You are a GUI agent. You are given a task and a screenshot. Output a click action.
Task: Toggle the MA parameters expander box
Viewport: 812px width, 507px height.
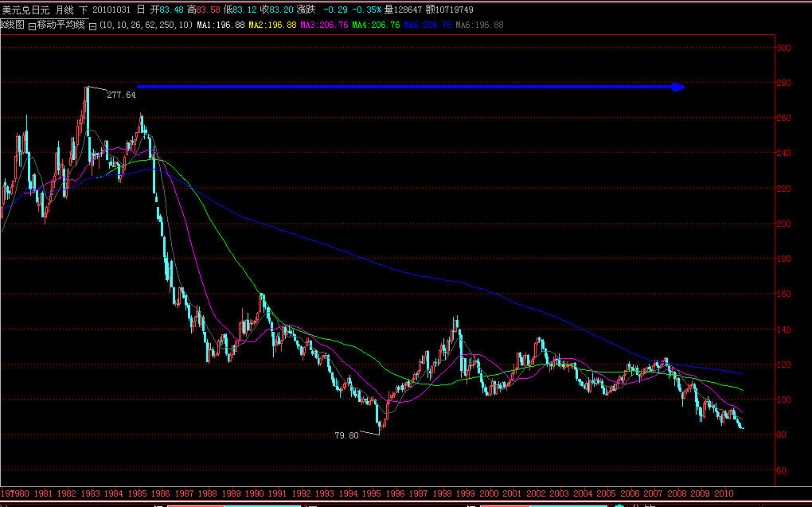(92, 26)
